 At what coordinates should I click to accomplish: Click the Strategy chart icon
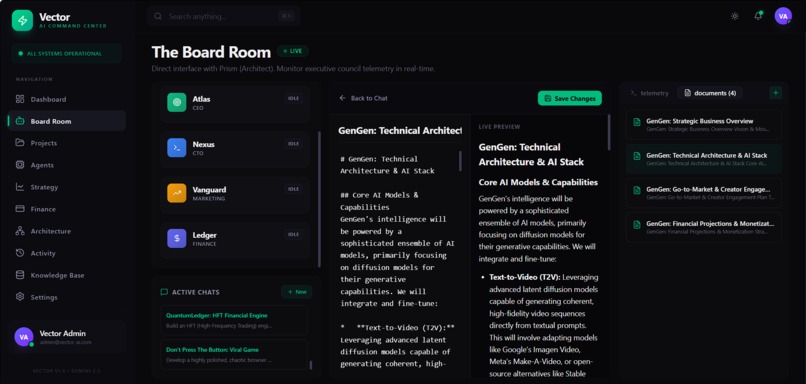(x=20, y=187)
